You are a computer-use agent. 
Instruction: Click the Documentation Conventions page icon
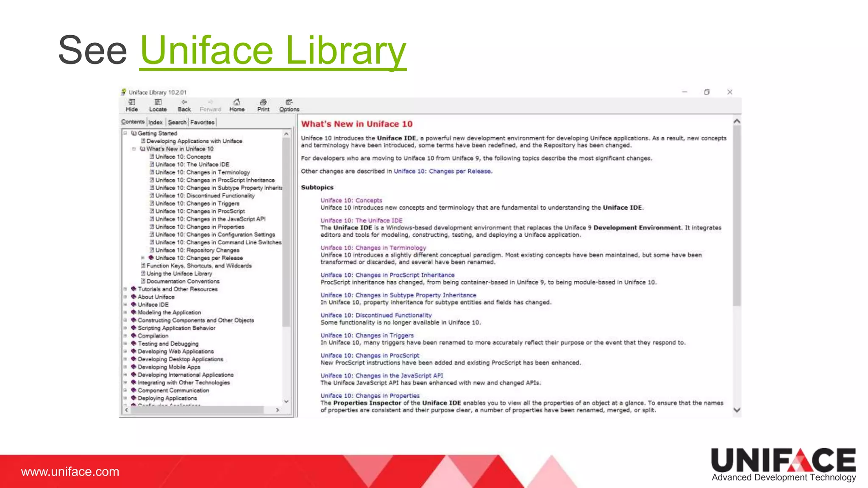[143, 281]
